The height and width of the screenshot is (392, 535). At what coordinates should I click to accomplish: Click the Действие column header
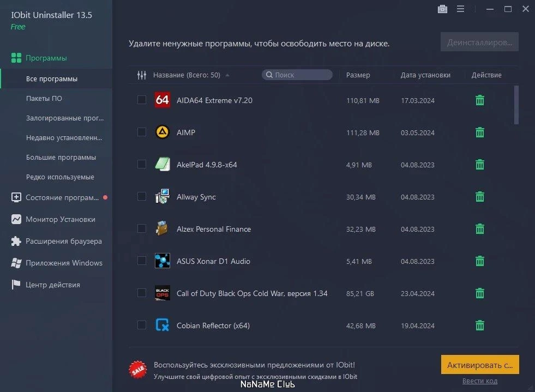(x=486, y=75)
